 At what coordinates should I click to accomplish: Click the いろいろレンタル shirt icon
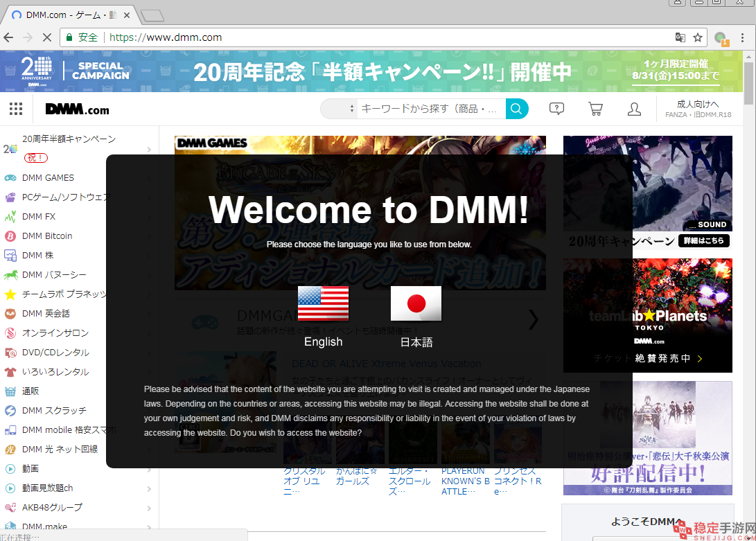pyautogui.click(x=10, y=372)
